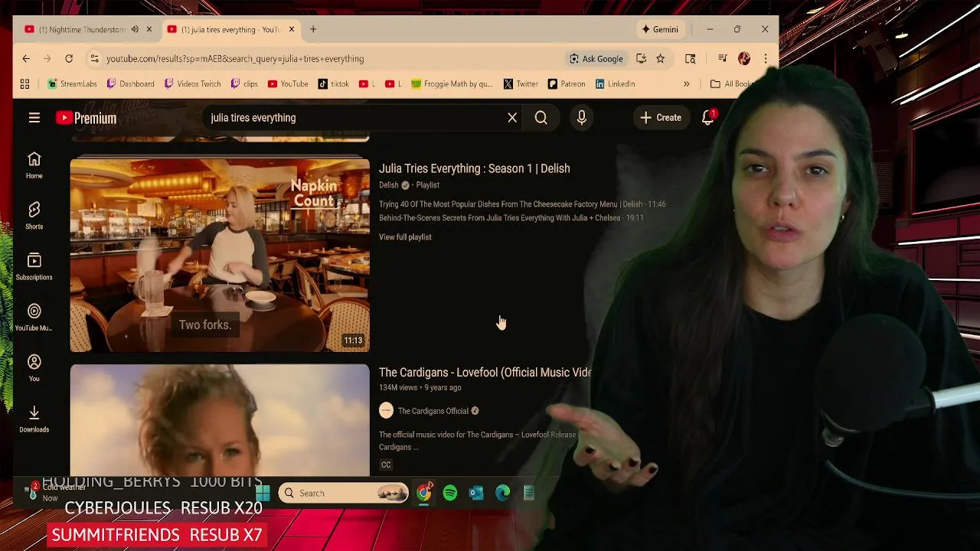Switch to Nighttime Thunderstorm browser tab
The width and height of the screenshot is (980, 551).
pos(82,30)
